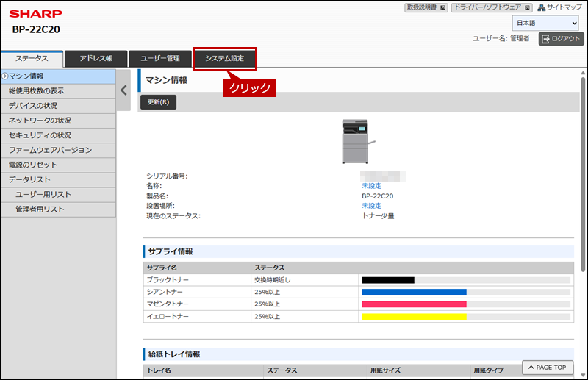This screenshot has height=380, width=588.
Task: Click the 交換時期近し status cell
Action: (304, 280)
